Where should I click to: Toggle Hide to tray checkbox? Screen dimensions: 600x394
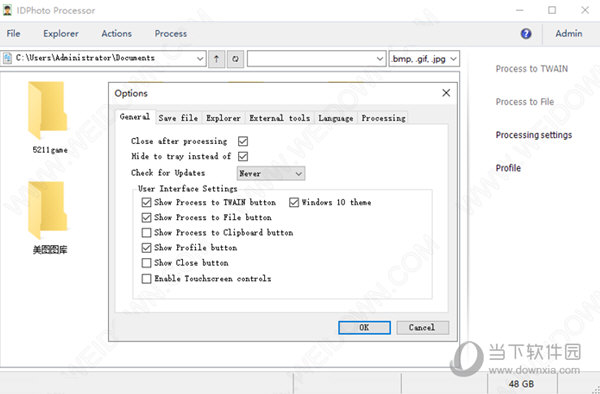(243, 156)
